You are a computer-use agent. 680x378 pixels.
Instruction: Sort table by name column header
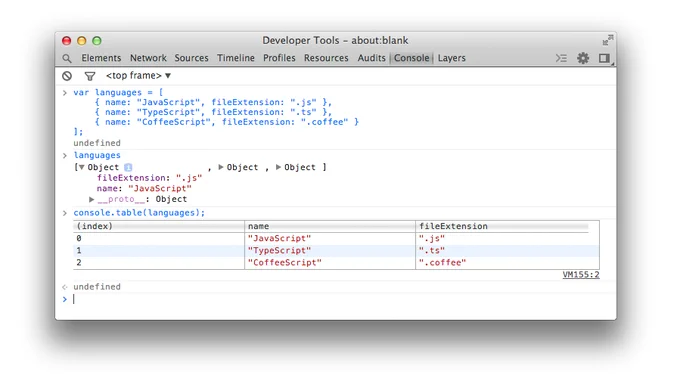tap(330, 226)
